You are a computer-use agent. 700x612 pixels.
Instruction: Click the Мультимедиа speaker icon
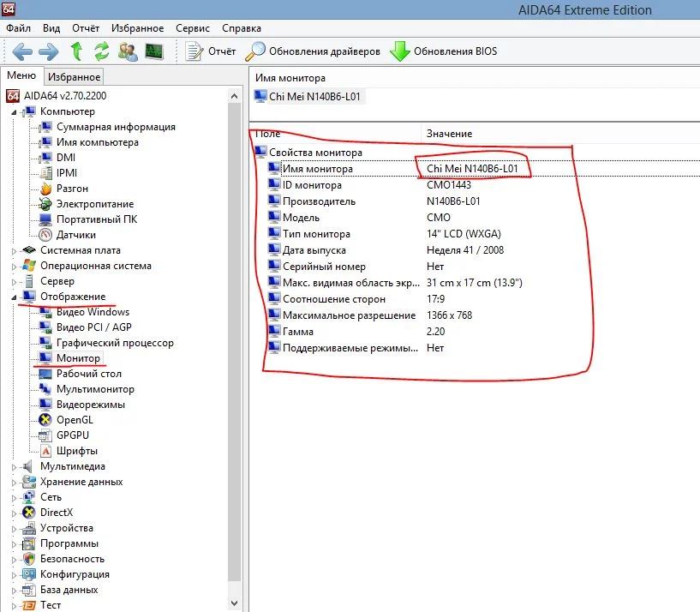point(28,466)
